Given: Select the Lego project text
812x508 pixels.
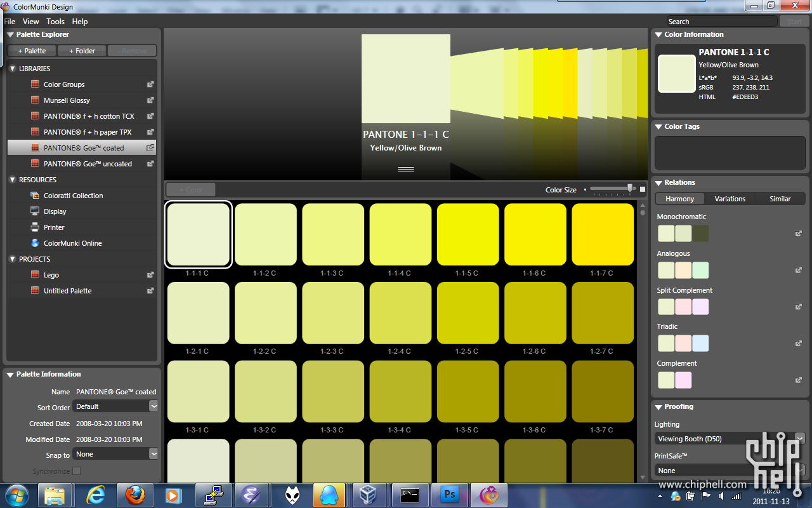Looking at the screenshot, I should click(x=51, y=275).
